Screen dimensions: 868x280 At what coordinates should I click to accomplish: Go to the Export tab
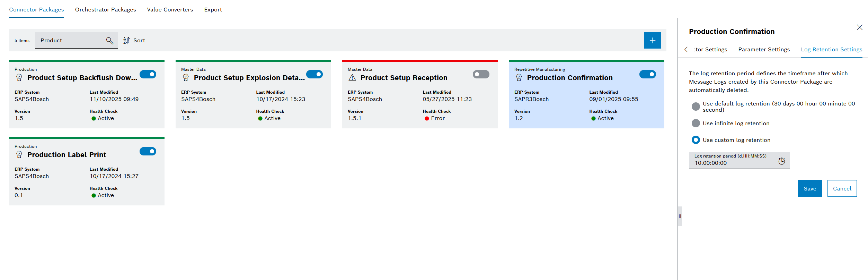(213, 10)
